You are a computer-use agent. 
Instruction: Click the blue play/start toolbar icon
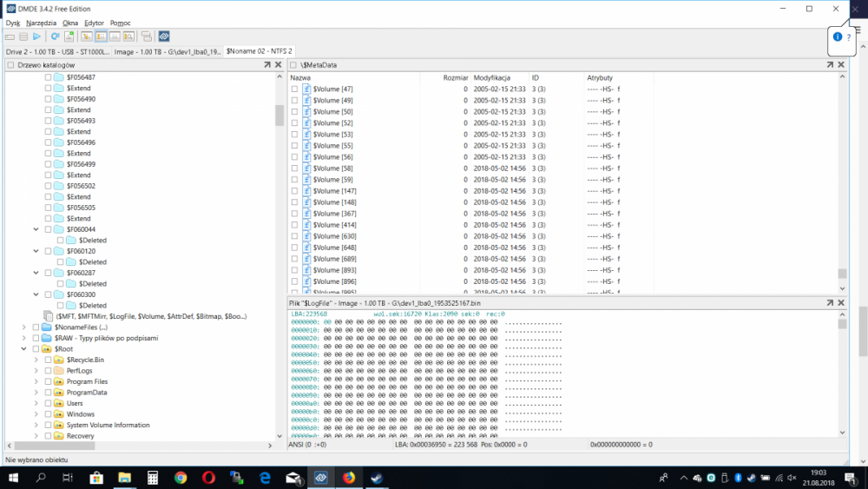click(x=36, y=36)
